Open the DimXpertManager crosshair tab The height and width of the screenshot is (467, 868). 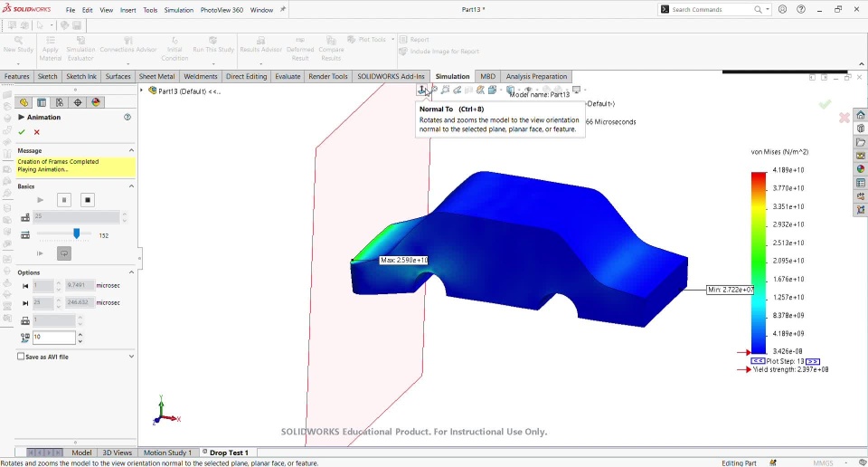pos(78,102)
